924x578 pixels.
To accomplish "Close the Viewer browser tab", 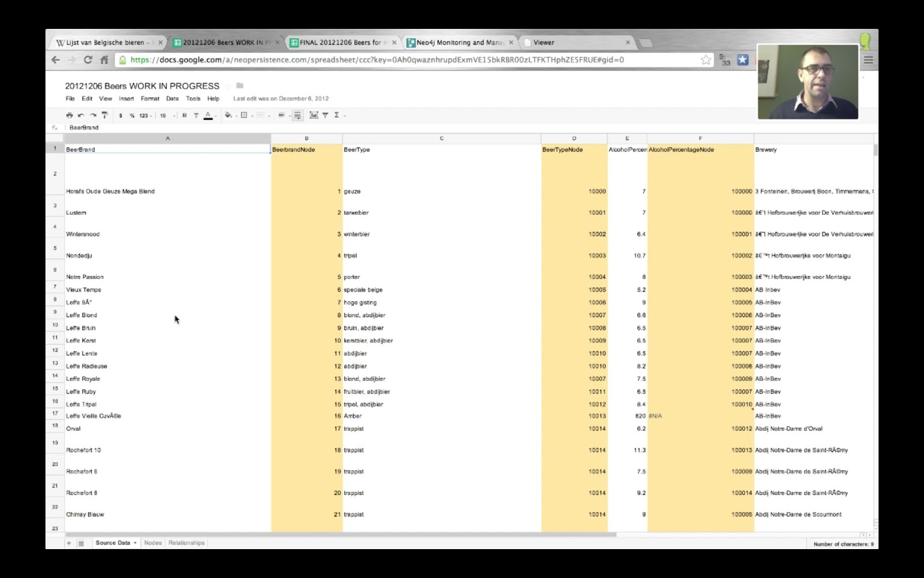I will pos(628,43).
